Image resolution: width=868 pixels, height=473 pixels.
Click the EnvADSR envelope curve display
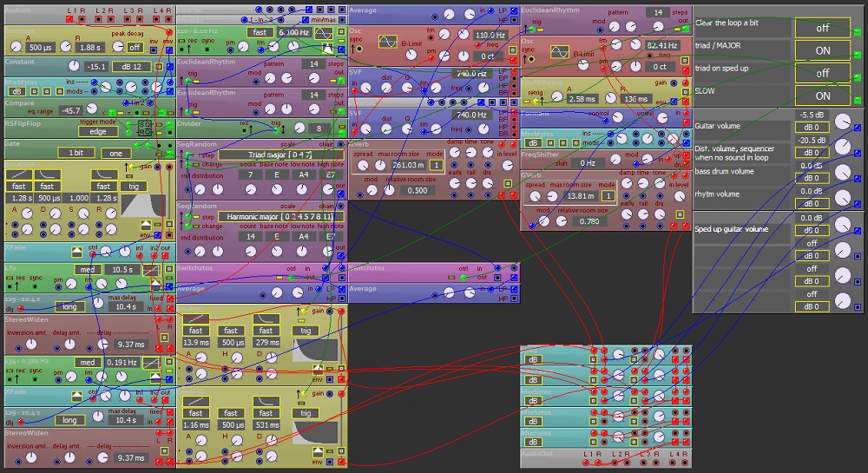click(143, 206)
